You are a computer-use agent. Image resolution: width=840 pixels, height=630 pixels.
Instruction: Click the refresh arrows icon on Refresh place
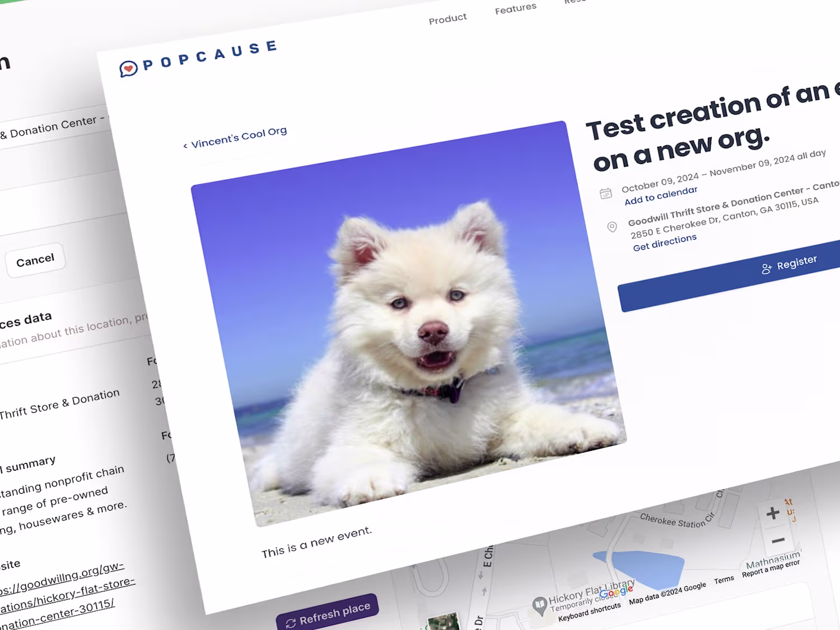[x=291, y=623]
